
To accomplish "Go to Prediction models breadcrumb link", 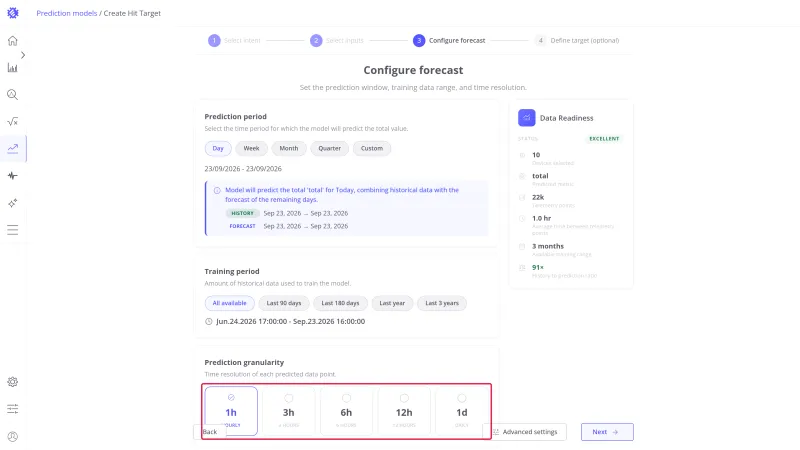I will 66,13.
